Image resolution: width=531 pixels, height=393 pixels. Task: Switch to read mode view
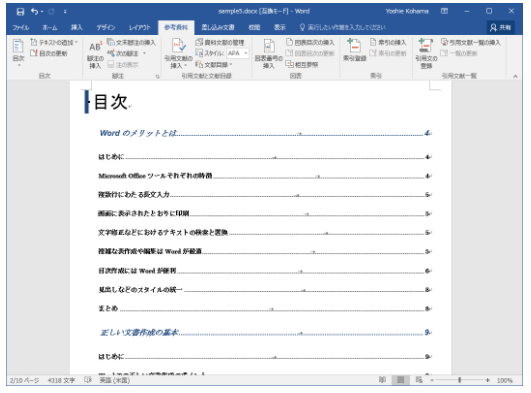pos(382,380)
